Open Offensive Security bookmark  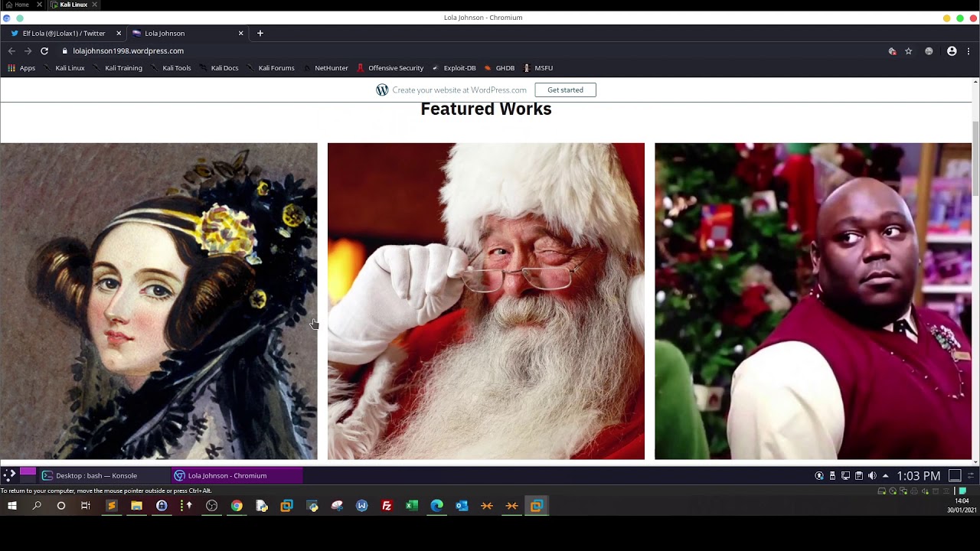[390, 68]
